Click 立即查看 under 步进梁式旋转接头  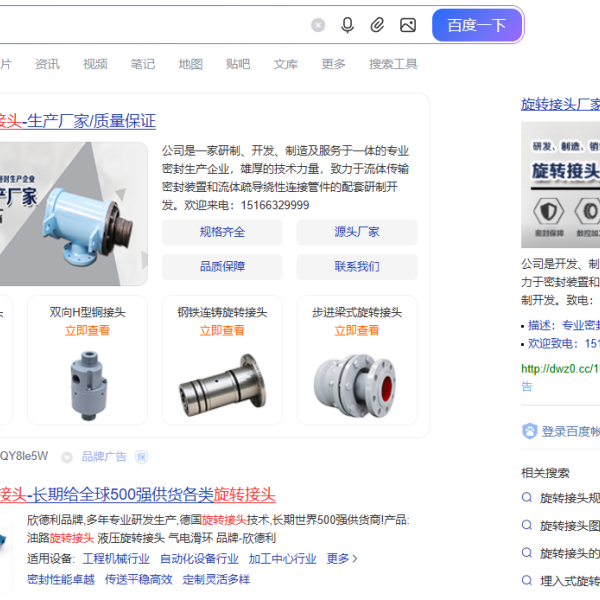tap(357, 330)
